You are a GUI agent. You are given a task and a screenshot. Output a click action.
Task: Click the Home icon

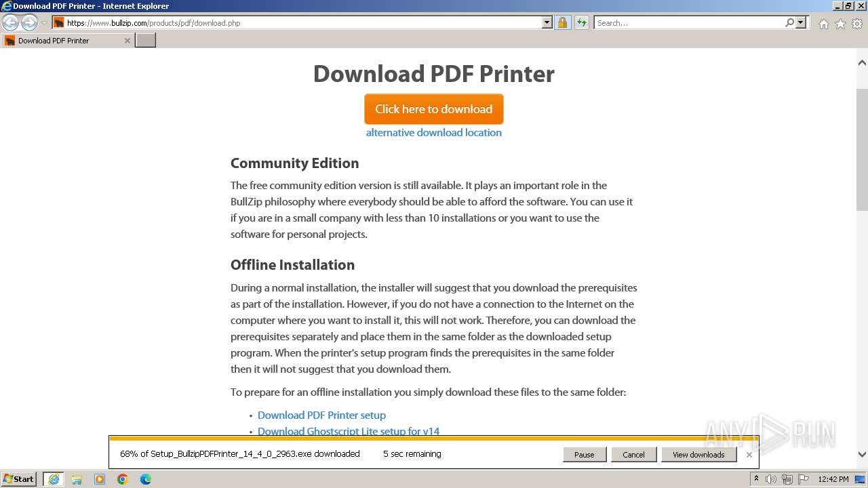tap(823, 24)
